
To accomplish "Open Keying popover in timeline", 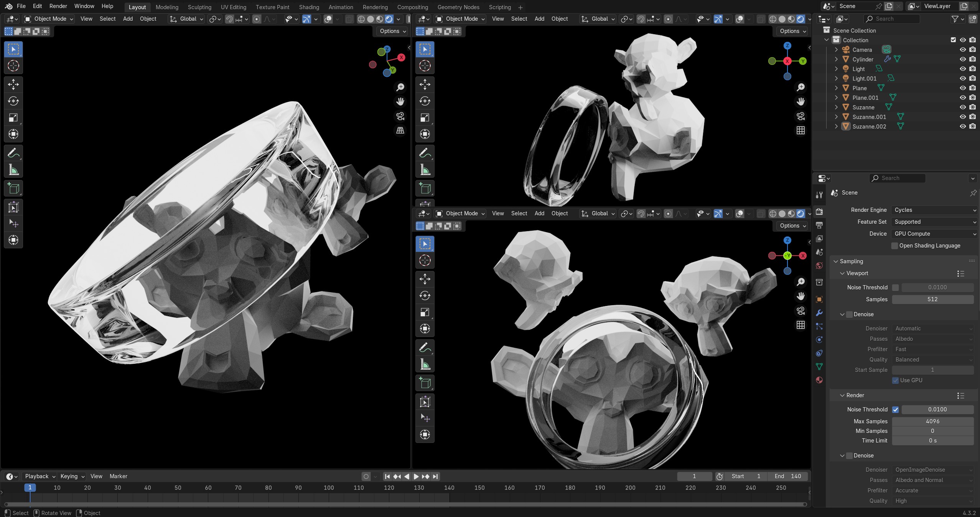I will tap(72, 476).
